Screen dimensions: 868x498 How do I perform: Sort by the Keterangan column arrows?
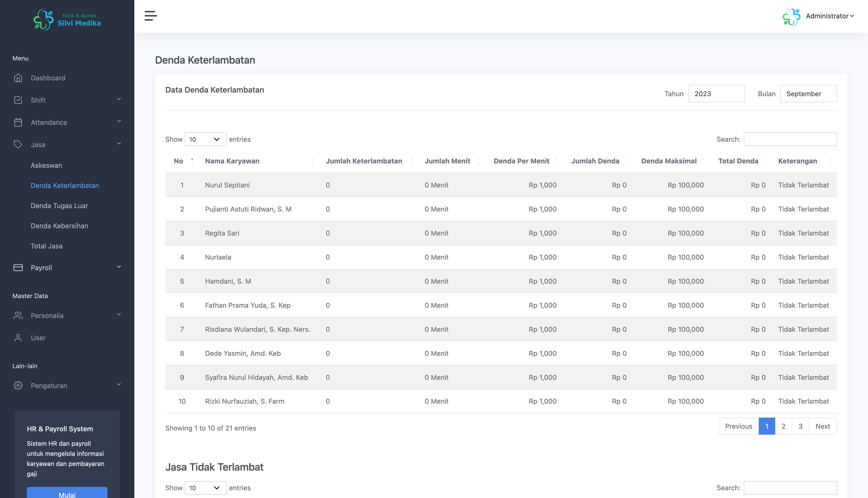tap(830, 161)
